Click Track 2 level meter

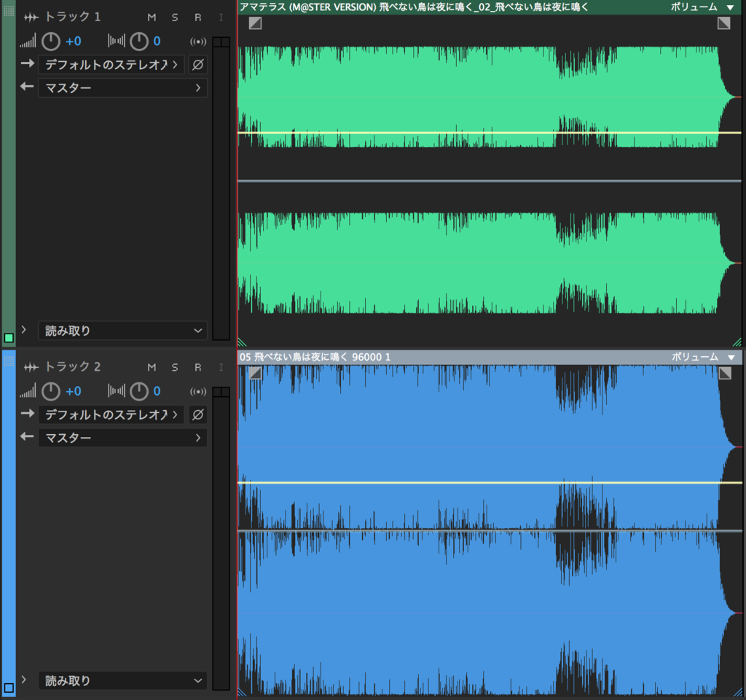pos(221,539)
